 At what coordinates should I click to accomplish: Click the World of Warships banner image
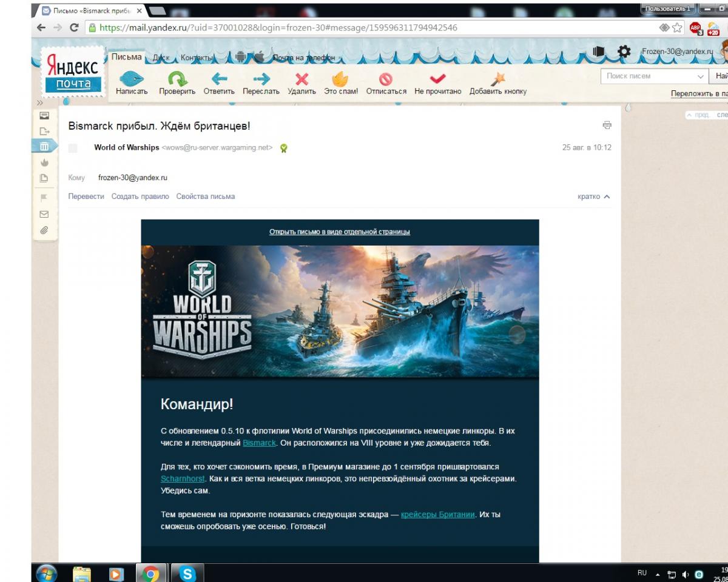pyautogui.click(x=340, y=312)
